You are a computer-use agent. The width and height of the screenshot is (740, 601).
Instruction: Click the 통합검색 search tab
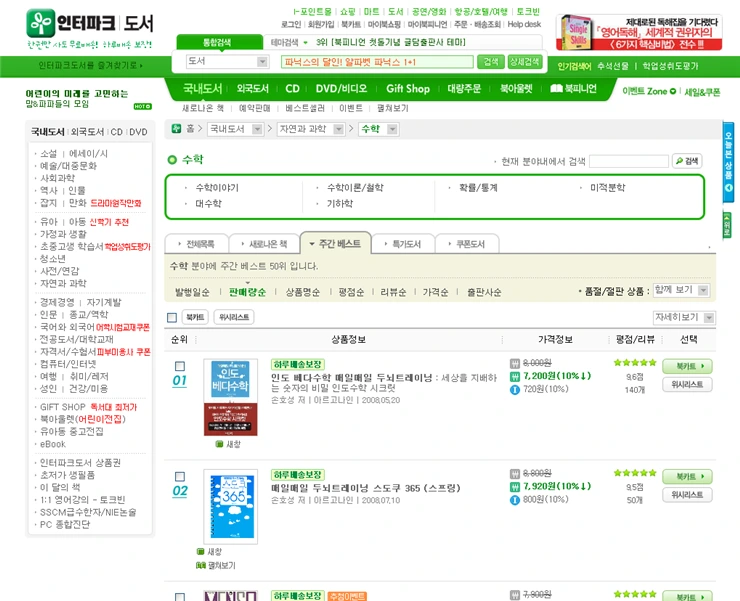point(219,42)
